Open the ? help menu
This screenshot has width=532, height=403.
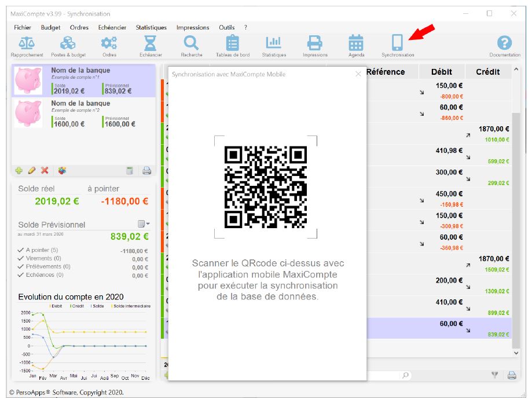click(245, 27)
